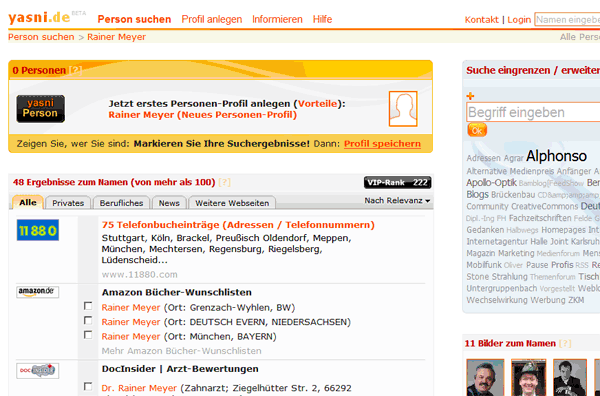
Task: Click the Amazon Bücher-Wunschlisten heading
Action: 176,292
